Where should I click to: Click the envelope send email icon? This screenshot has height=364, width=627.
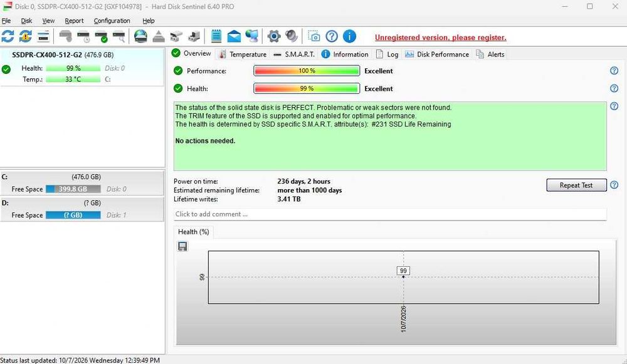[234, 37]
